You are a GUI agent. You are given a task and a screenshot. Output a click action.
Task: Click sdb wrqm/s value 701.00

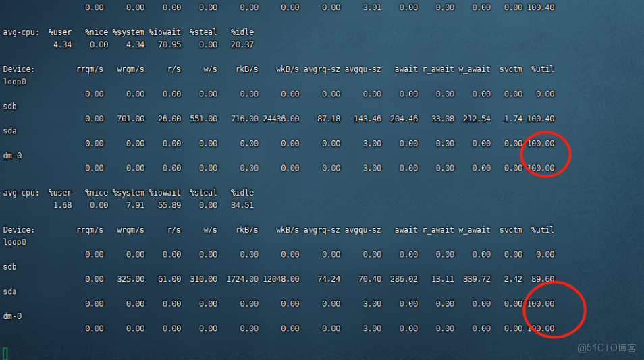coord(130,119)
